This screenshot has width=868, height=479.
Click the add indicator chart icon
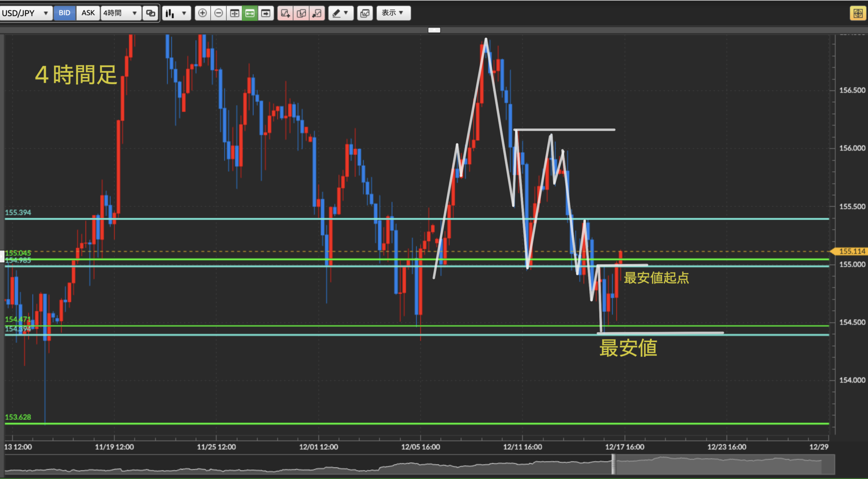pos(285,13)
